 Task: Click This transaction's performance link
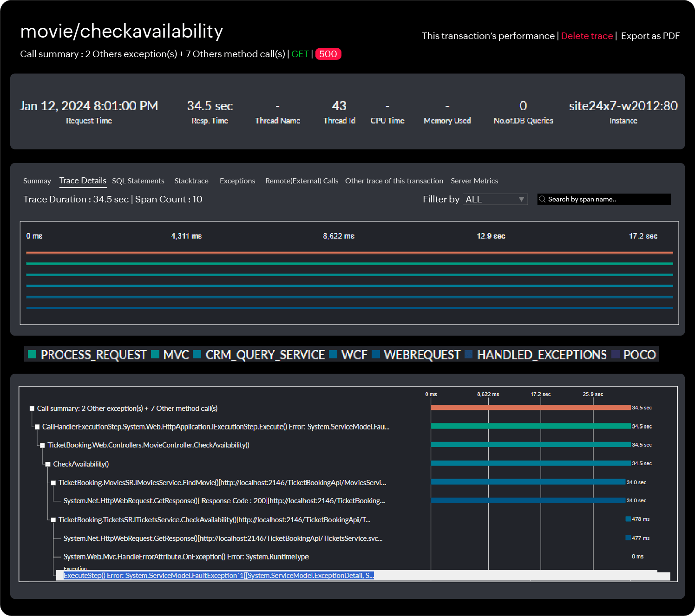[488, 36]
